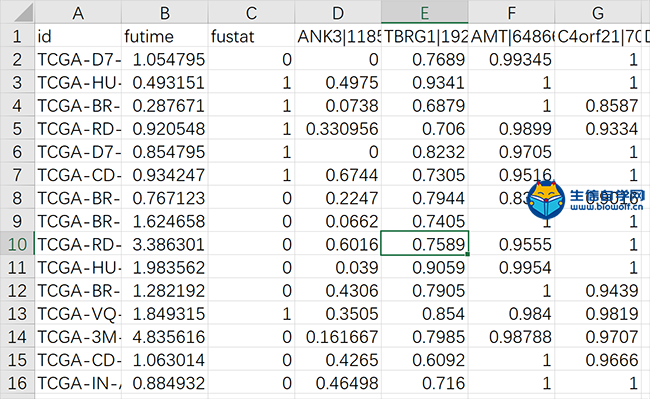Select cell with value 0.9954
This screenshot has width=650, height=399.
click(512, 267)
